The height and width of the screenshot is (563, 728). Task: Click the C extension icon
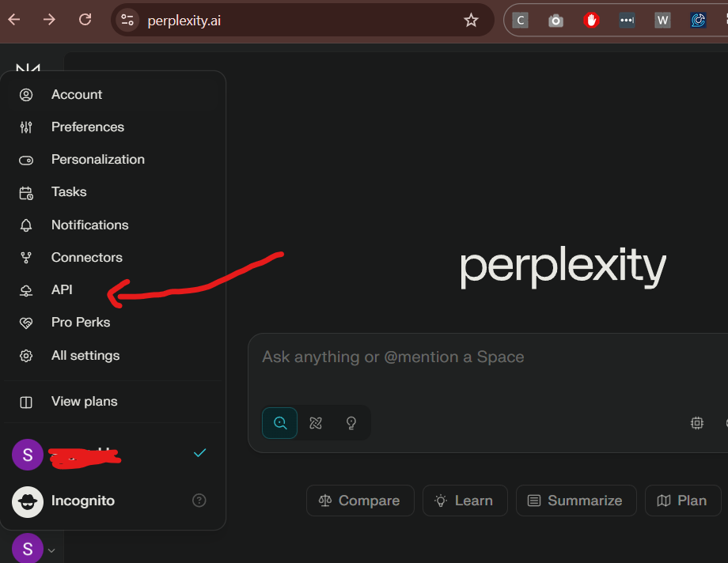click(x=520, y=20)
